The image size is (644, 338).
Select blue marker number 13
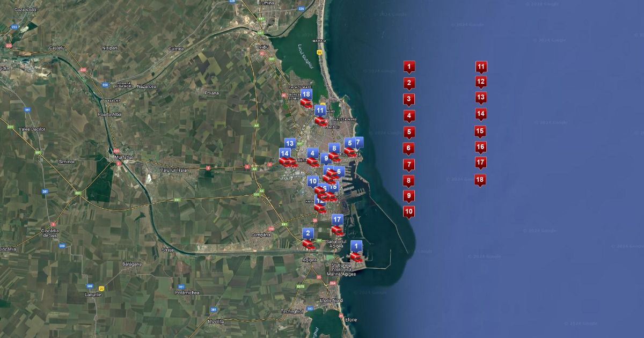290,143
